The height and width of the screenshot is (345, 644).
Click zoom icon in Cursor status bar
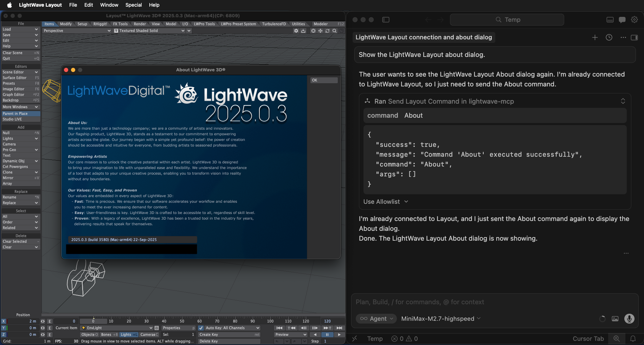(x=617, y=339)
